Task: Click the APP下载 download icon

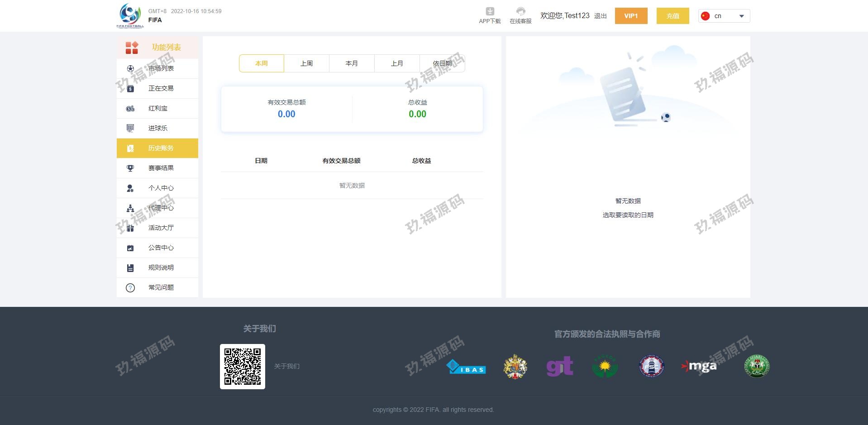Action: pos(490,11)
